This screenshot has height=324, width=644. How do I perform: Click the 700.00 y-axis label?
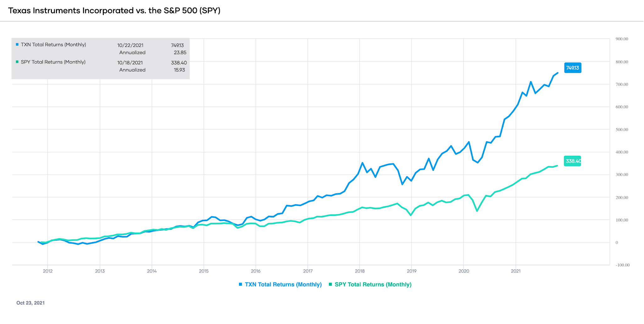click(622, 85)
